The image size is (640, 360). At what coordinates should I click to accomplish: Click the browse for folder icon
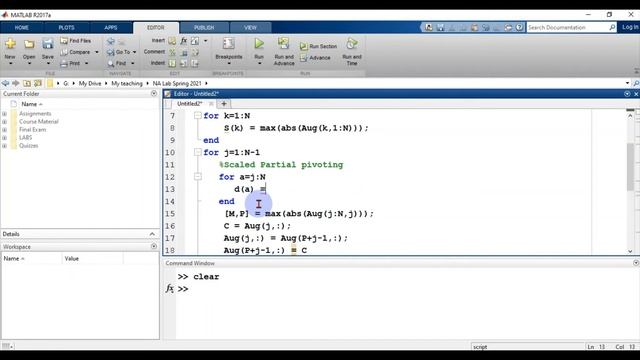(x=38, y=83)
